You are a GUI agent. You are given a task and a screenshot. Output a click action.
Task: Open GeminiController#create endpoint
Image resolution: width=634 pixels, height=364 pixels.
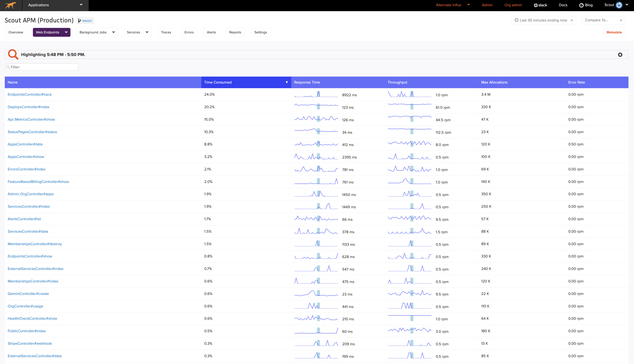tap(28, 294)
